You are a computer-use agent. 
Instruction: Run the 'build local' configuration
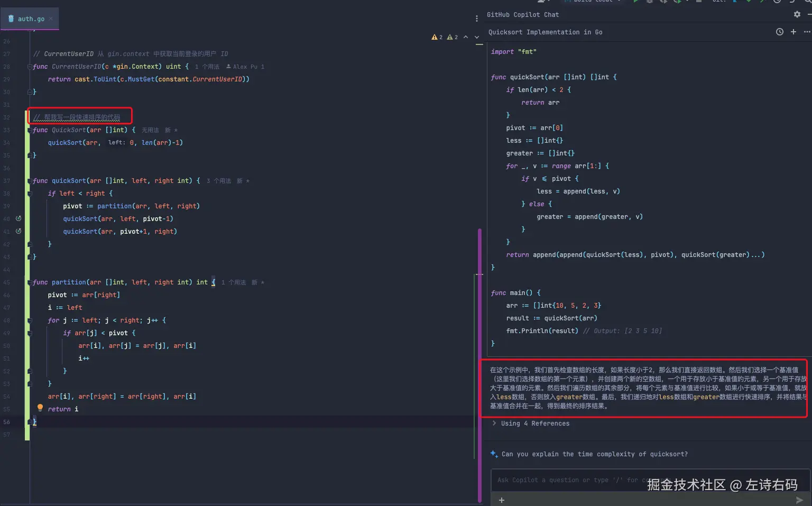coord(635,3)
